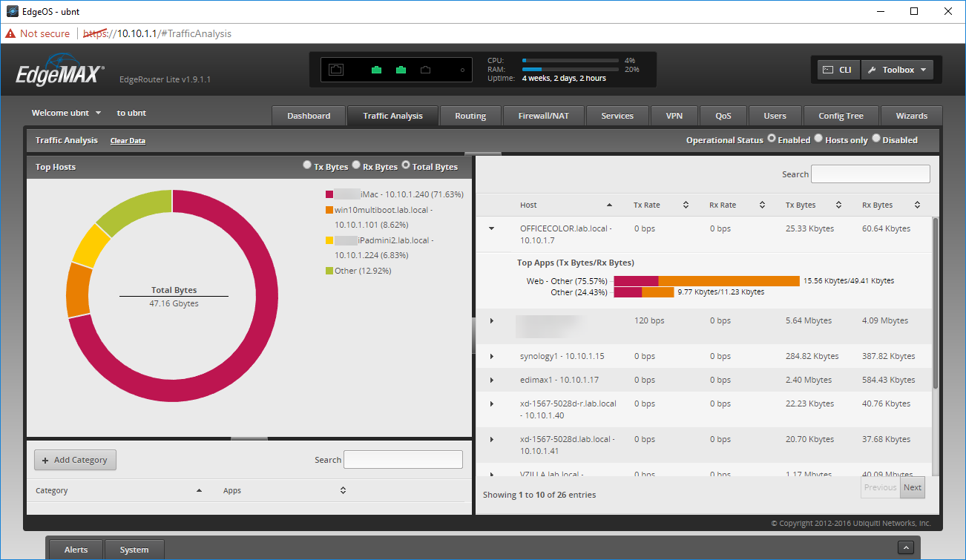Sort by Tx Bytes column
966x560 pixels.
[x=814, y=205]
